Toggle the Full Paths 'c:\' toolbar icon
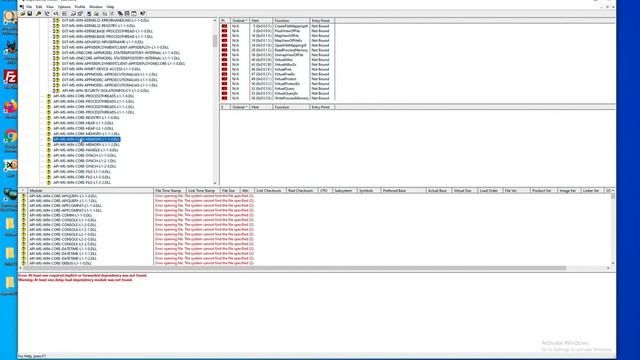640x360 pixels. (56, 13)
